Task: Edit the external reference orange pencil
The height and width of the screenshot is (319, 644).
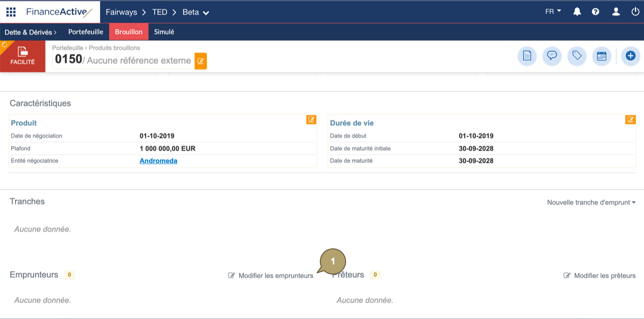Action: (200, 61)
